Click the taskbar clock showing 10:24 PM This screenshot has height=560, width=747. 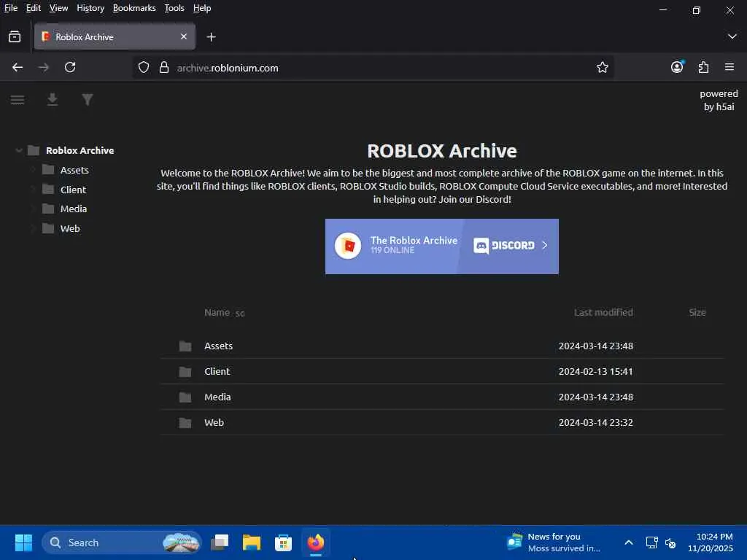tap(711, 542)
